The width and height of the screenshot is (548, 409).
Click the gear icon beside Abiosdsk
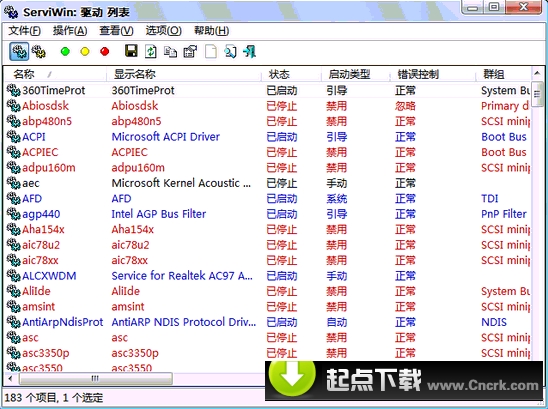(13, 106)
